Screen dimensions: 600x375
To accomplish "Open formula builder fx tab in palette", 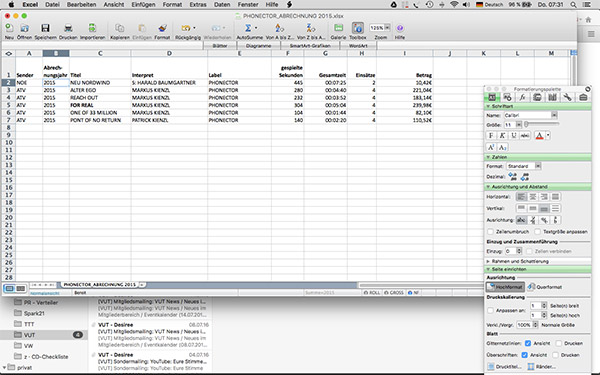I will click(x=522, y=97).
